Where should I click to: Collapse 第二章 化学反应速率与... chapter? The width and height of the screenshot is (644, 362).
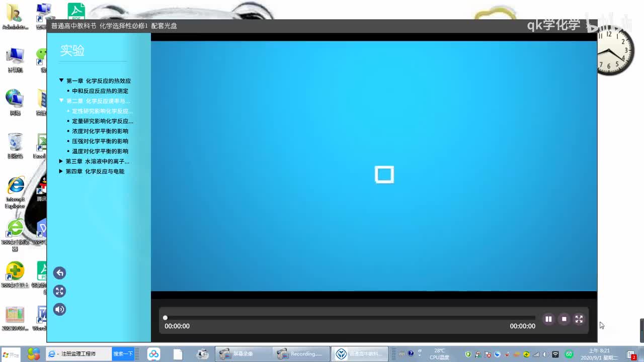click(61, 101)
